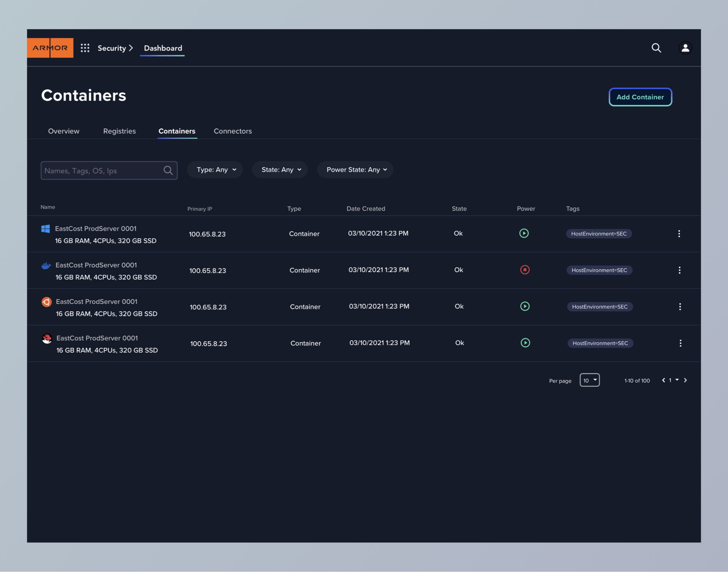The height and width of the screenshot is (572, 728).
Task: Open kebab menu for Windows server row
Action: click(679, 233)
